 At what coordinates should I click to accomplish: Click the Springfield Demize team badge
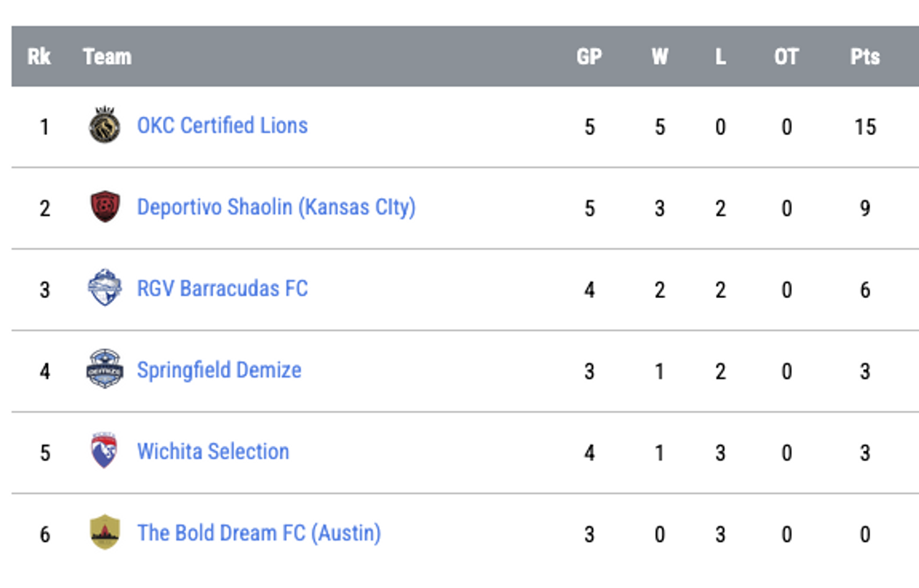104,370
